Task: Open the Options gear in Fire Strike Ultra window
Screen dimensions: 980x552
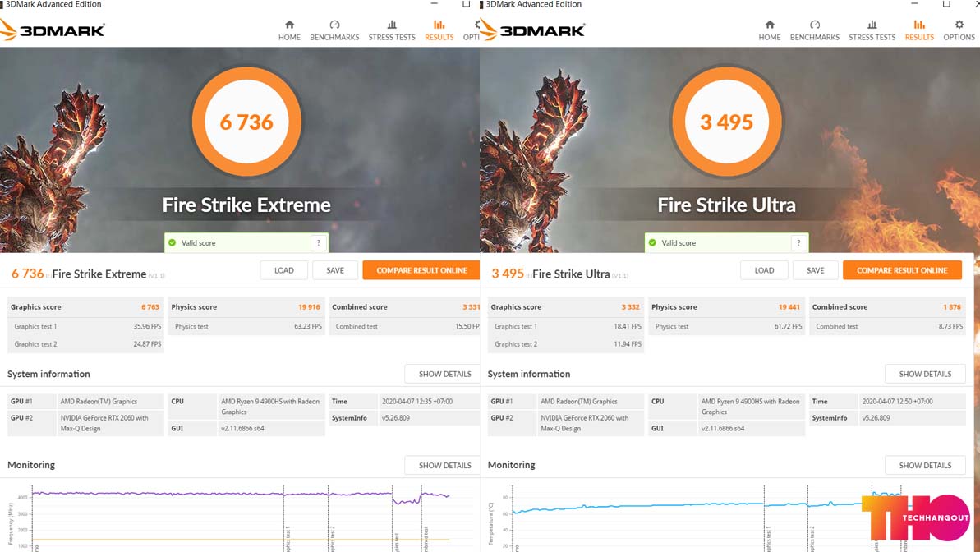Action: coord(959,25)
